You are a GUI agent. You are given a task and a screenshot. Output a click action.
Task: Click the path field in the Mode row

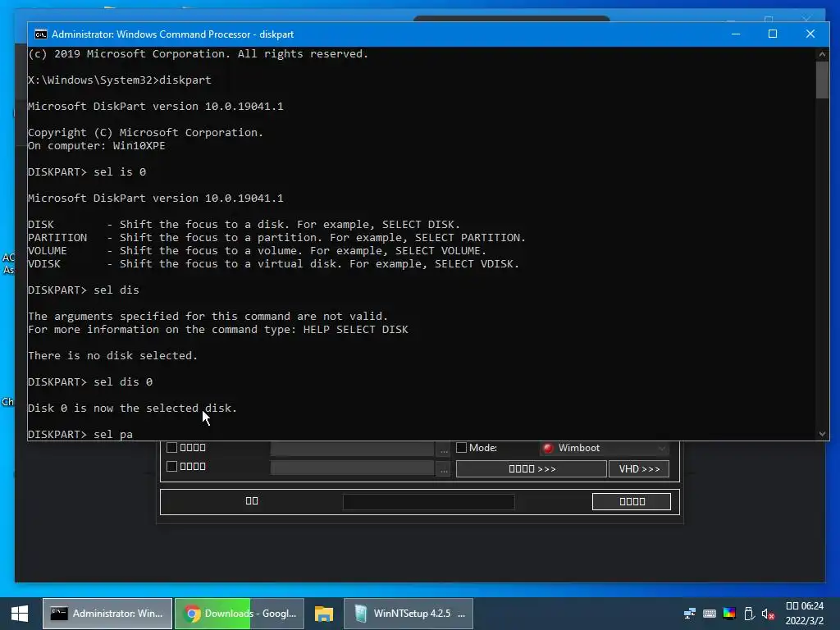coord(353,449)
